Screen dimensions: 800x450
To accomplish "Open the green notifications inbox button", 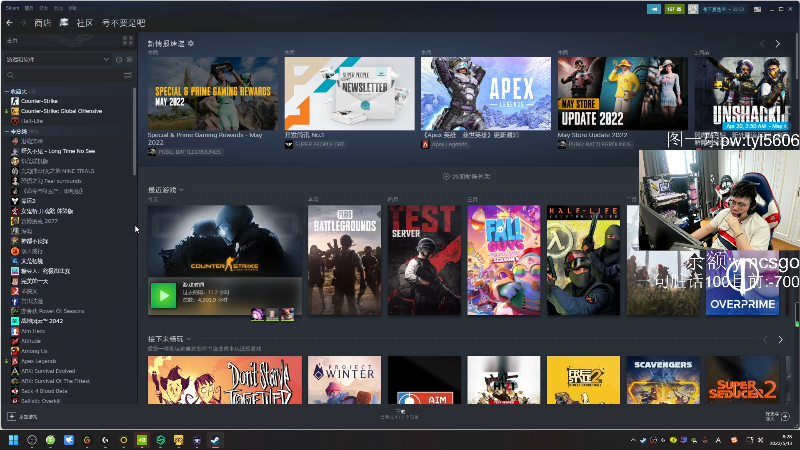I will tap(674, 9).
